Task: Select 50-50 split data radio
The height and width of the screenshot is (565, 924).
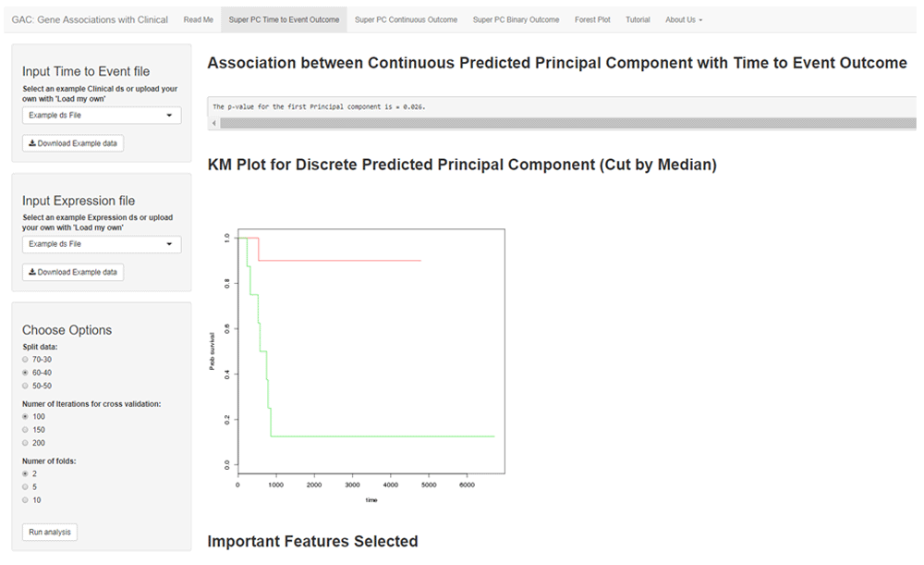Action: point(25,386)
